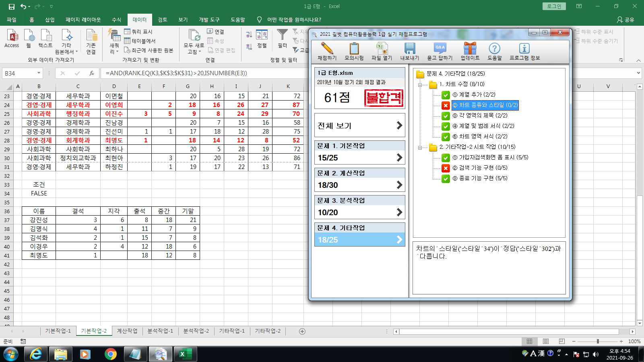644x362 pixels.
Task: Collapse the 기타작업-2 시트 작업 tree folder
Action: [420, 148]
